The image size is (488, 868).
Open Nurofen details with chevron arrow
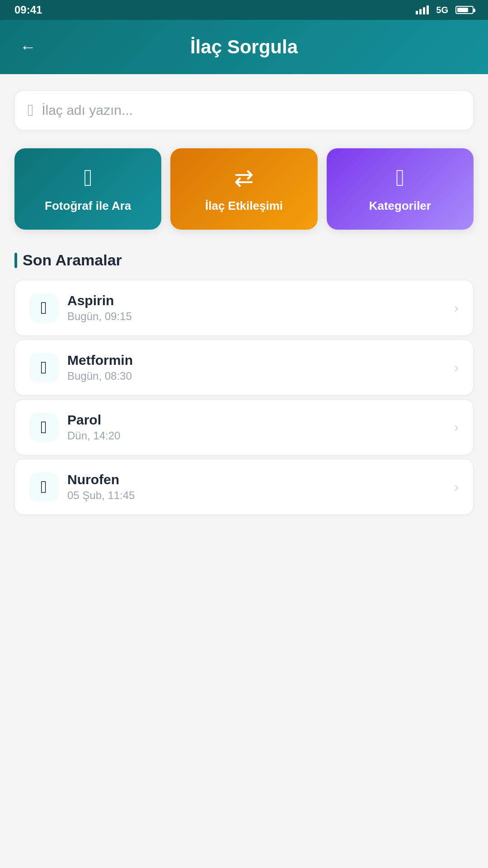pyautogui.click(x=456, y=487)
